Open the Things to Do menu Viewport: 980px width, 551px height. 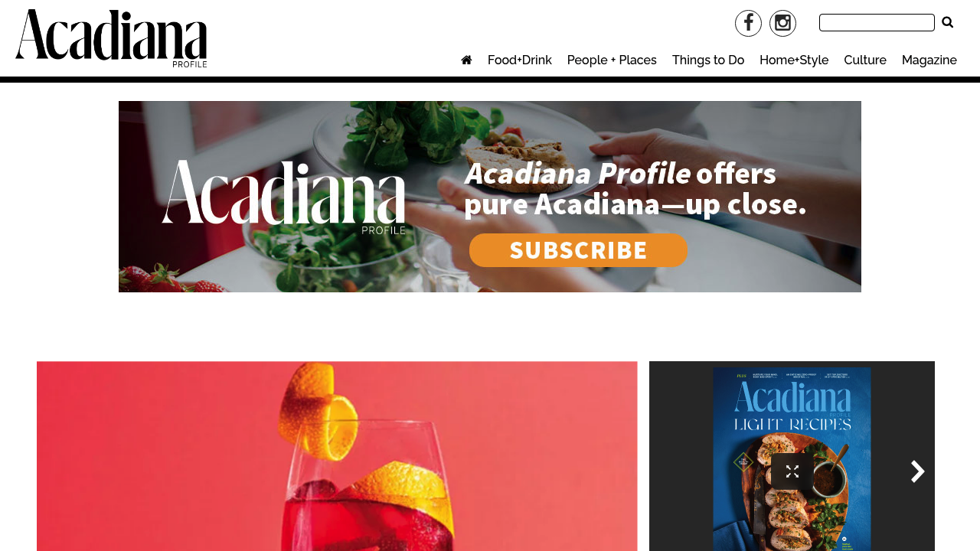[708, 60]
